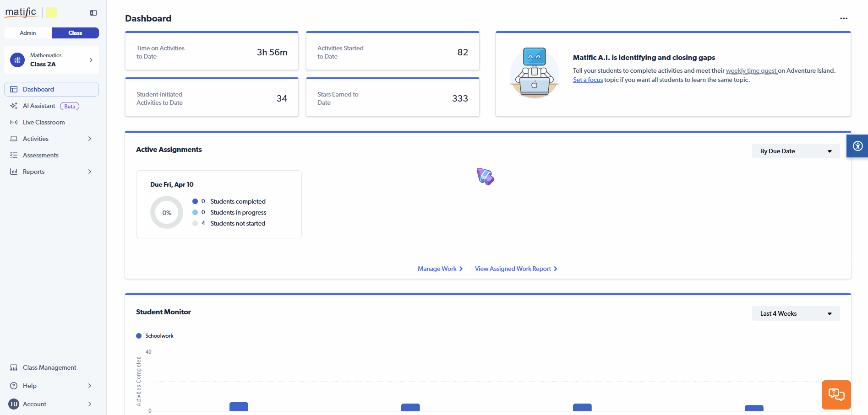Click the 0% completion donut chart
The width and height of the screenshot is (868, 415).
point(166,212)
